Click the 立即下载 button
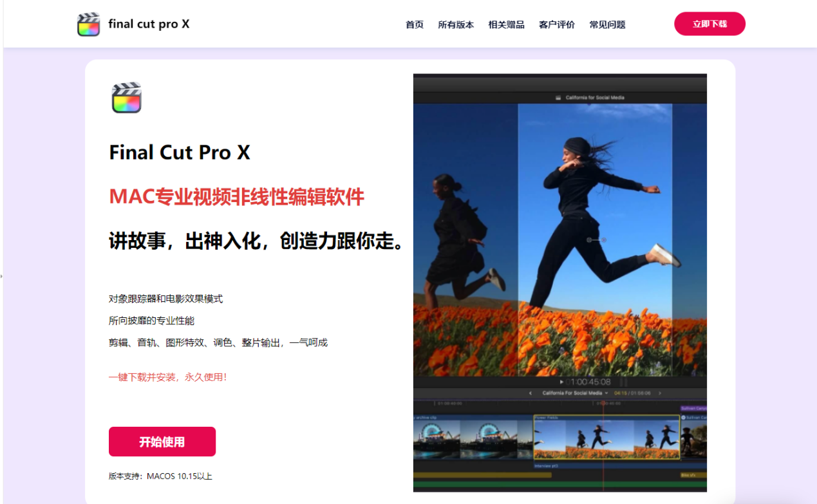Viewport: 817px width, 504px height. (x=709, y=24)
